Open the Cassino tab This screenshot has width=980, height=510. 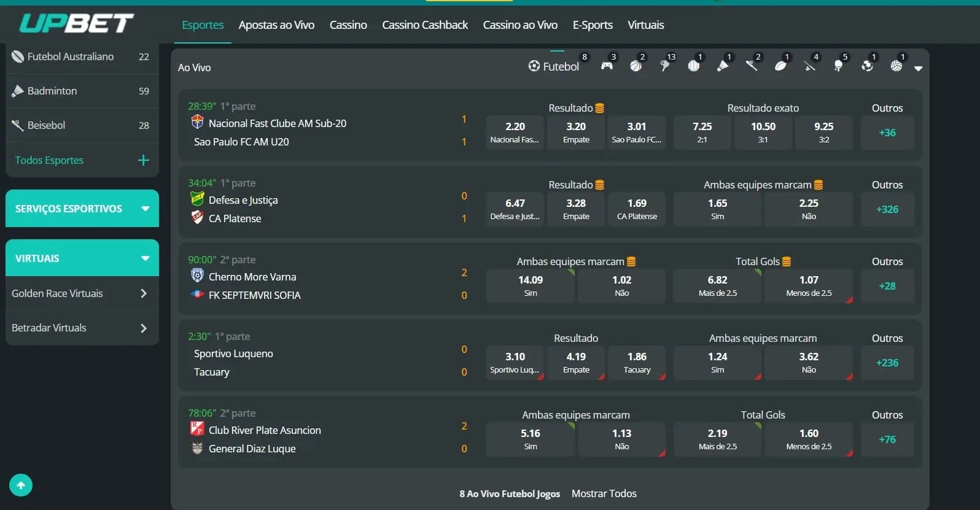point(348,25)
